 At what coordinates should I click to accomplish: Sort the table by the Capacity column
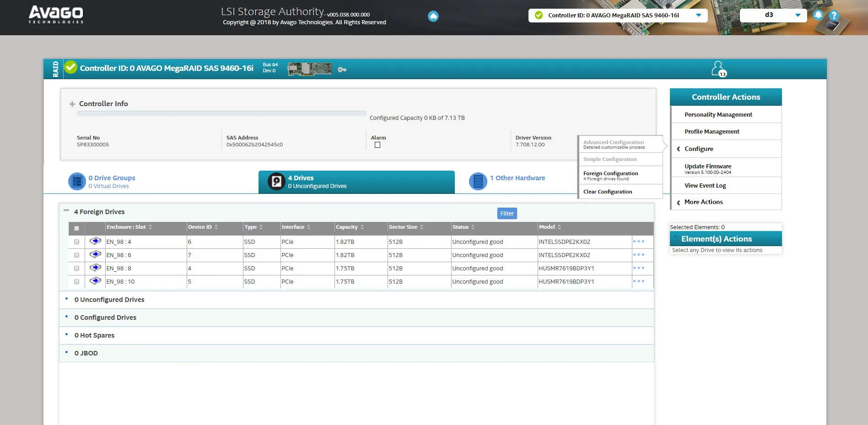pyautogui.click(x=361, y=227)
